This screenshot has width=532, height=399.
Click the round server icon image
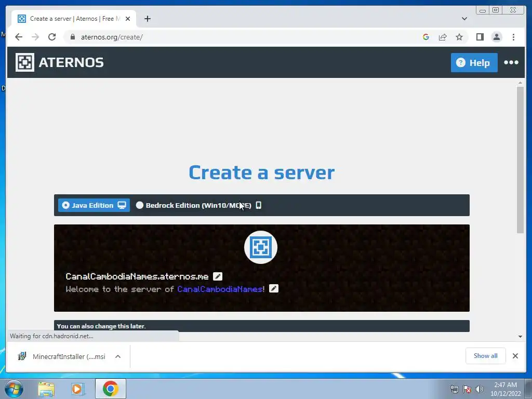pos(261,247)
